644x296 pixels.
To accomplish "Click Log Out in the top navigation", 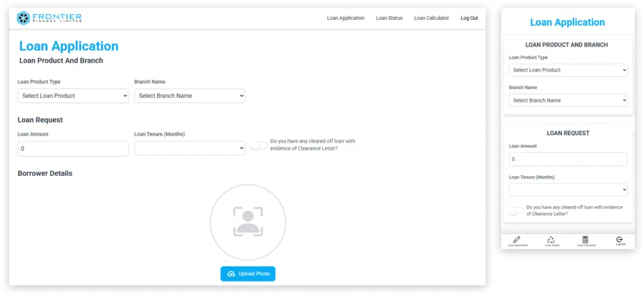I will [x=469, y=18].
